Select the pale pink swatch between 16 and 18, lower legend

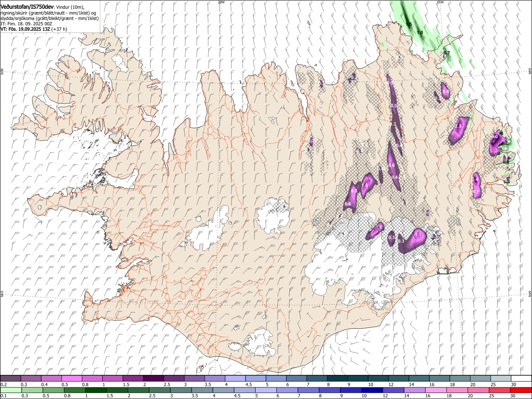coord(435,390)
